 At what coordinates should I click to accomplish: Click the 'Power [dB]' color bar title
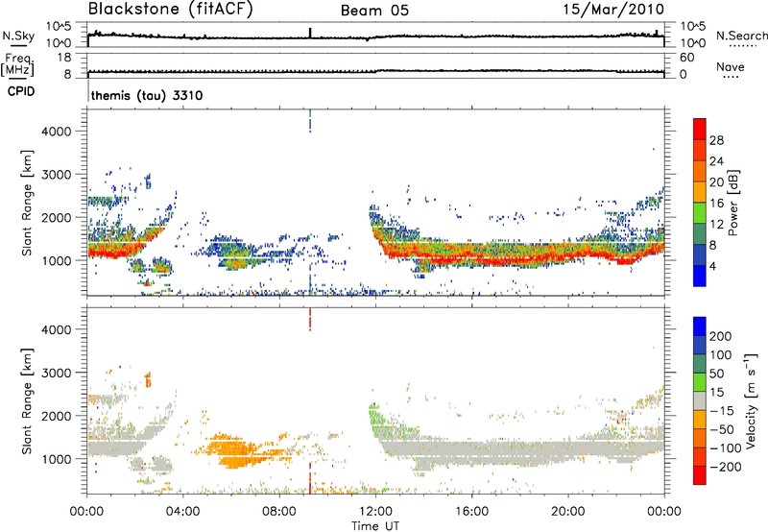(x=732, y=203)
